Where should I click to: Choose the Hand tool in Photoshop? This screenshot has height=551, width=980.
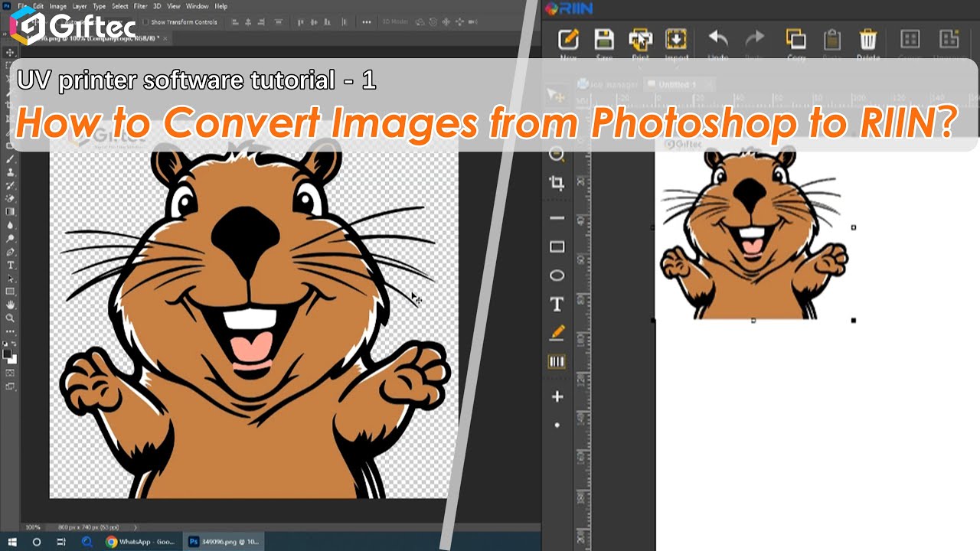[x=11, y=305]
